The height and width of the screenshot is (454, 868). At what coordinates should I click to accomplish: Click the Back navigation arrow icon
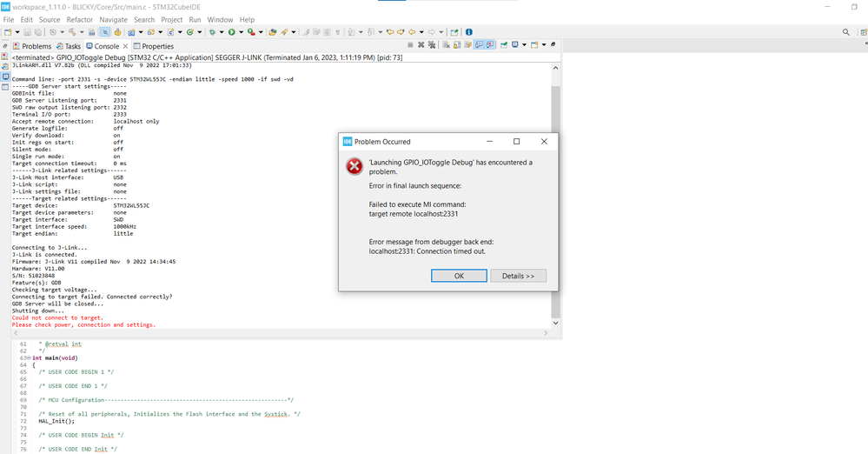[412, 32]
